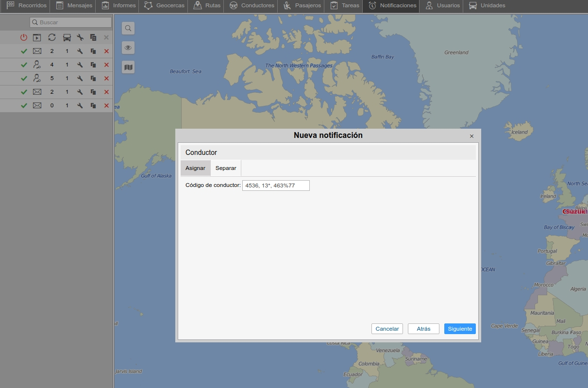Open the Conductores menu
Image resolution: width=588 pixels, height=388 pixels.
coord(252,6)
